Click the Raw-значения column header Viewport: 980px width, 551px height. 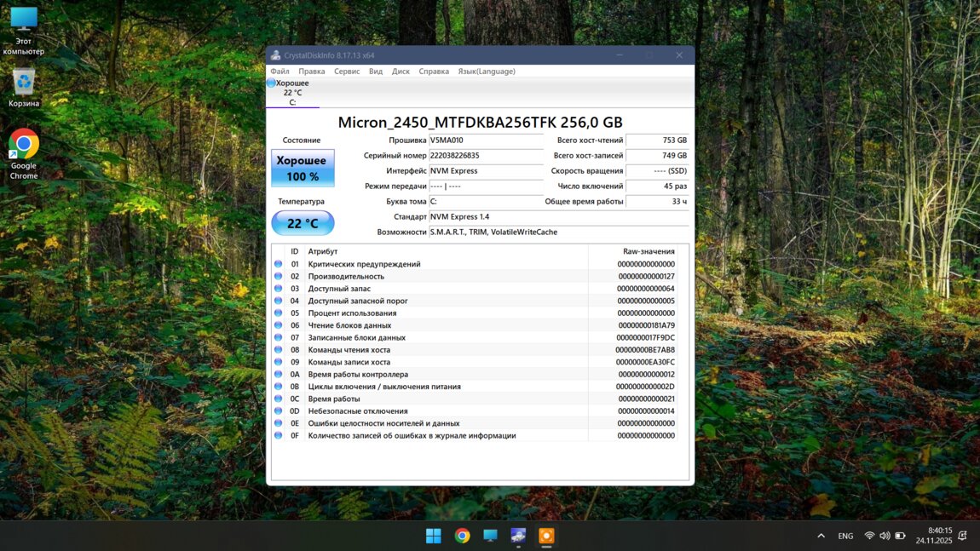649,251
